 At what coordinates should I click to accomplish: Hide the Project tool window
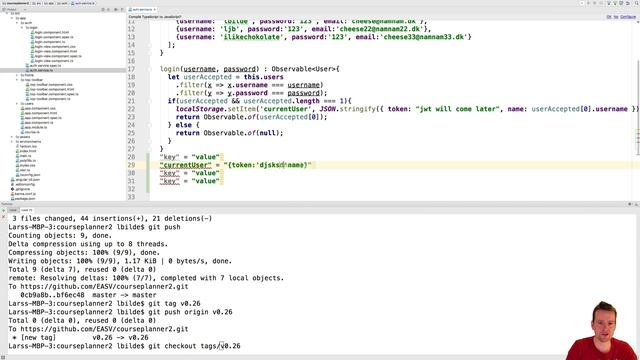click(x=122, y=9)
